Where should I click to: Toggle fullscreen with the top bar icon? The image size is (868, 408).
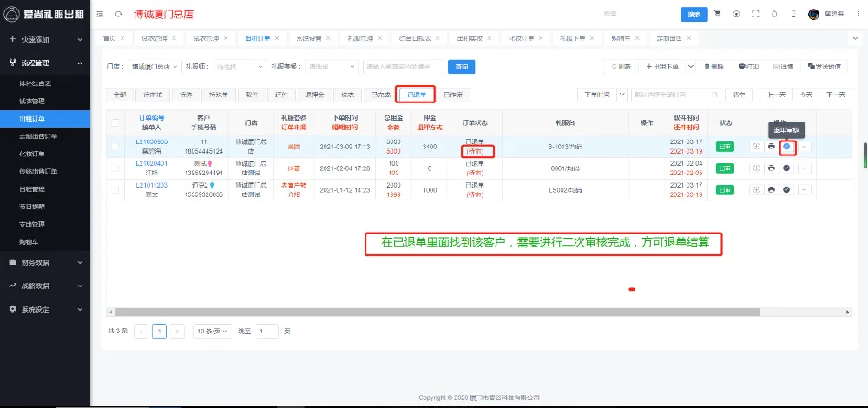tap(755, 15)
